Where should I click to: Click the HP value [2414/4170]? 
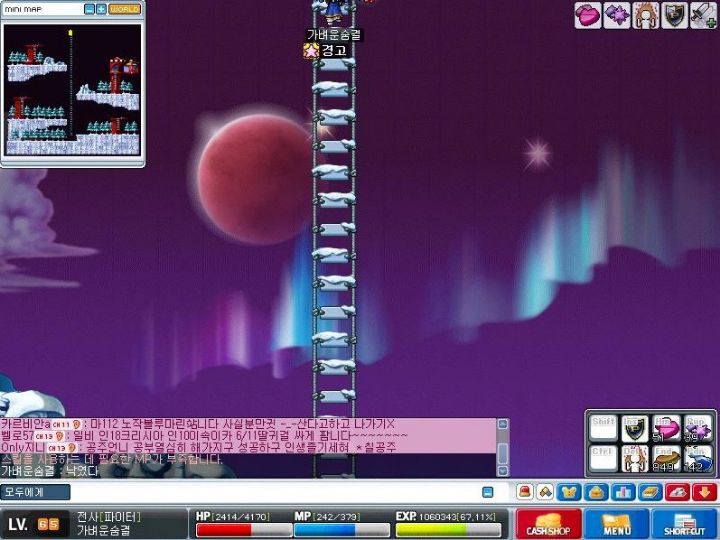241,517
